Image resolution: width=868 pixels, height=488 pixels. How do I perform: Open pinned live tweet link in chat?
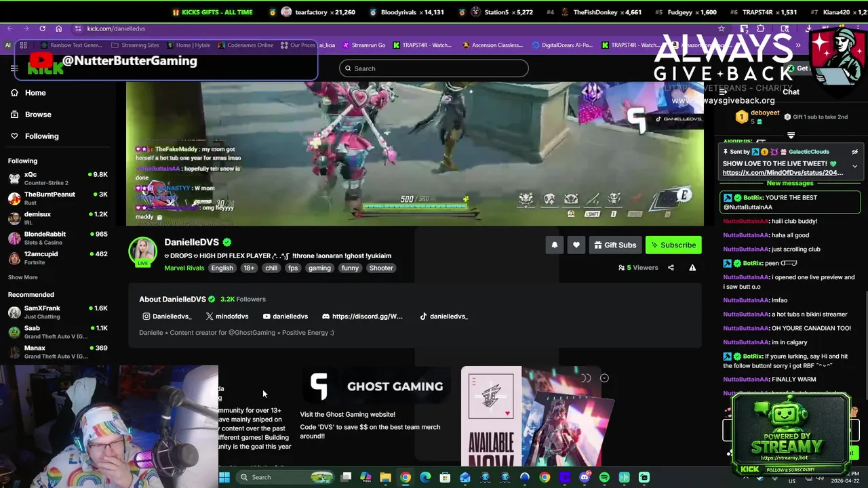pyautogui.click(x=783, y=173)
